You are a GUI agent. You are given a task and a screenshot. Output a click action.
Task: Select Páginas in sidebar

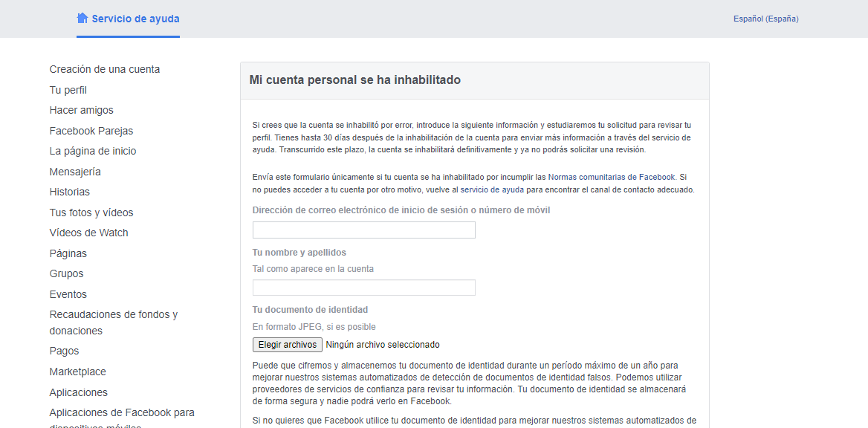[x=68, y=253]
